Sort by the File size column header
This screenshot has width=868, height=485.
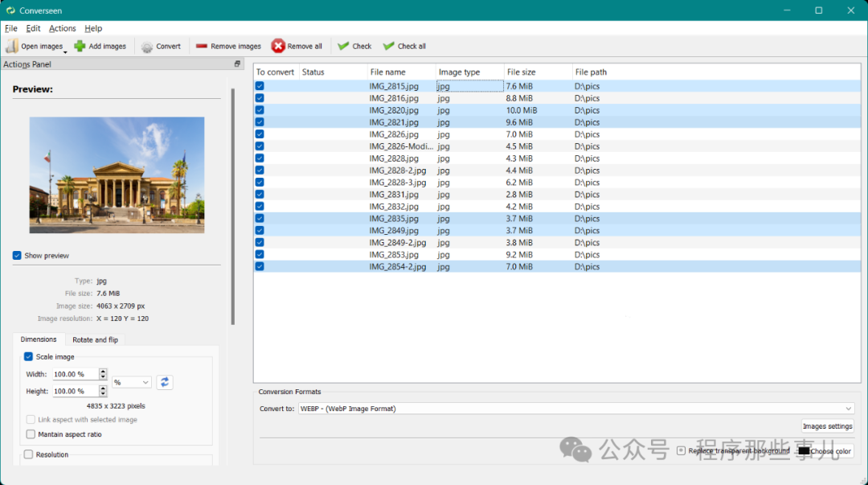point(538,72)
